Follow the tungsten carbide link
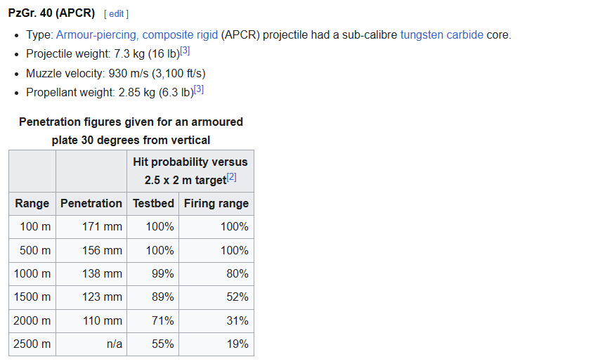The width and height of the screenshot is (612, 364). click(x=441, y=35)
